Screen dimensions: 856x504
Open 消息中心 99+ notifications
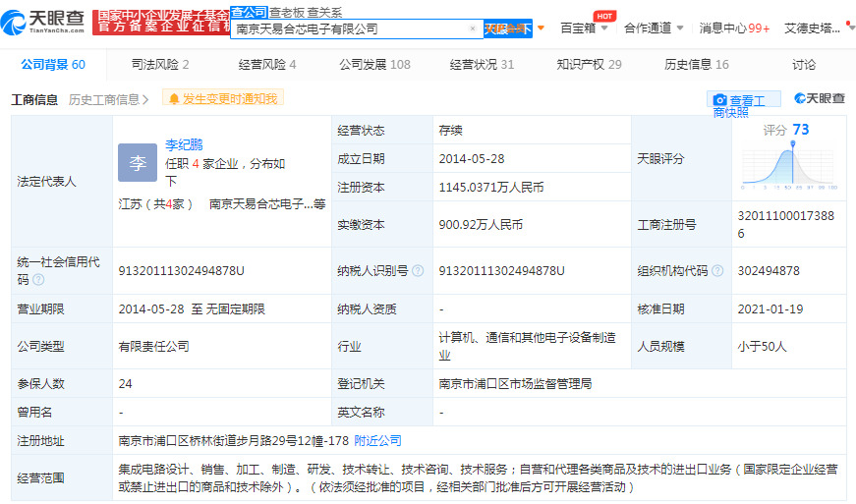(734, 28)
